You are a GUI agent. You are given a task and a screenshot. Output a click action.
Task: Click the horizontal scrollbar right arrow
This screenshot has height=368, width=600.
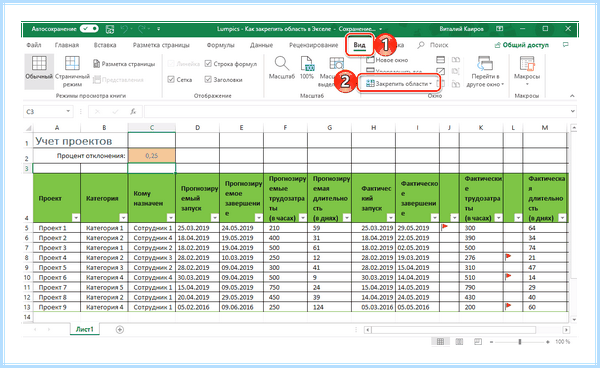tap(566, 329)
